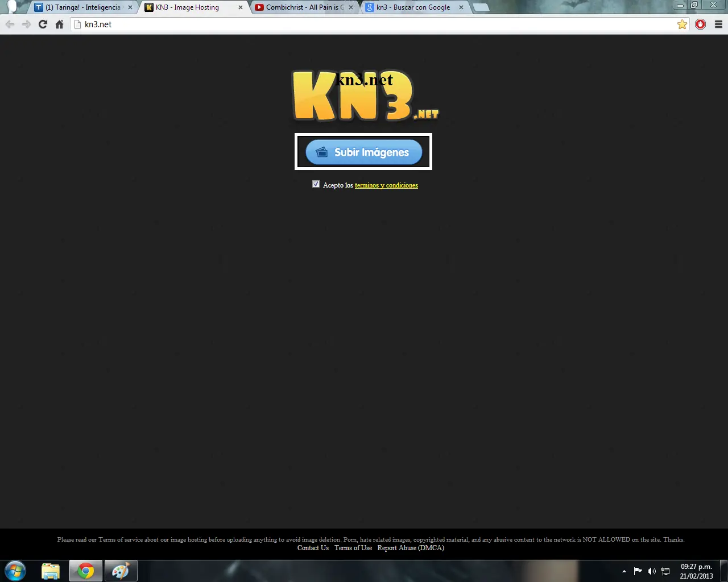The width and height of the screenshot is (728, 582).
Task: Go back with the browser back arrow
Action: click(10, 24)
